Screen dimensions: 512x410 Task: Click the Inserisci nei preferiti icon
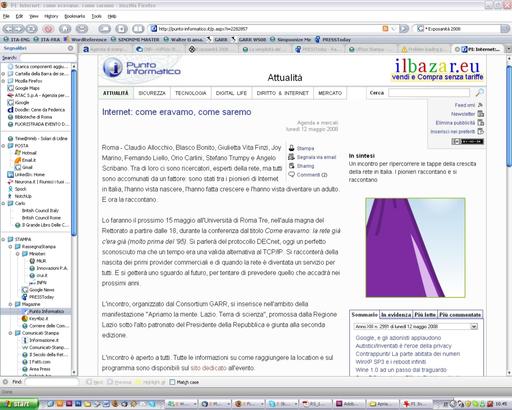click(481, 131)
